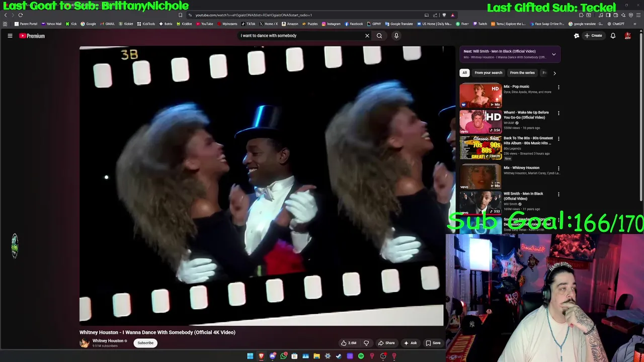Open Discord from the taskbar
The width and height of the screenshot is (644, 362).
coord(272,356)
